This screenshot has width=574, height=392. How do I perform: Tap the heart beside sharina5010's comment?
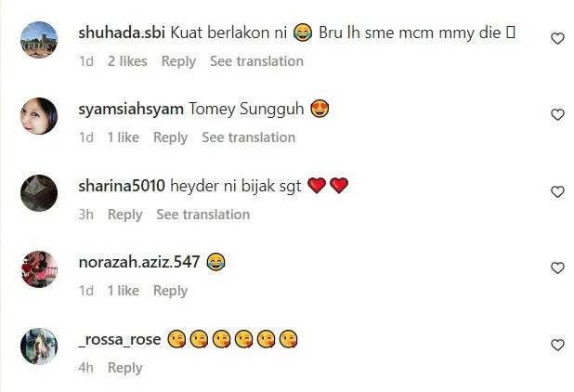(557, 191)
